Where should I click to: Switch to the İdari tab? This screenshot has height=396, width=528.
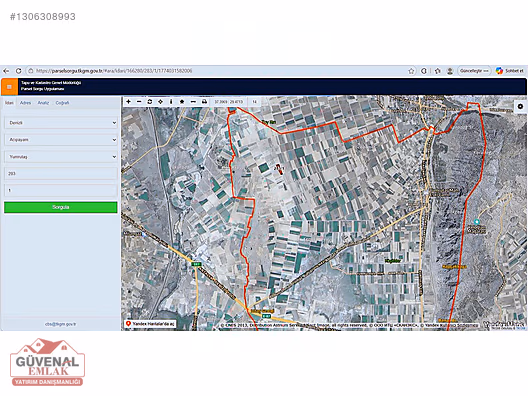pyautogui.click(x=9, y=103)
